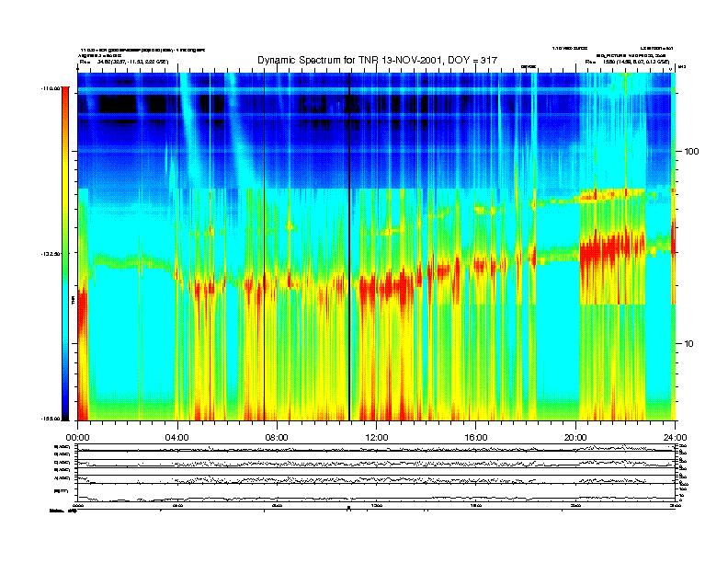
Task: Click the '-110.00' colorbar top value
Action: tap(51, 87)
